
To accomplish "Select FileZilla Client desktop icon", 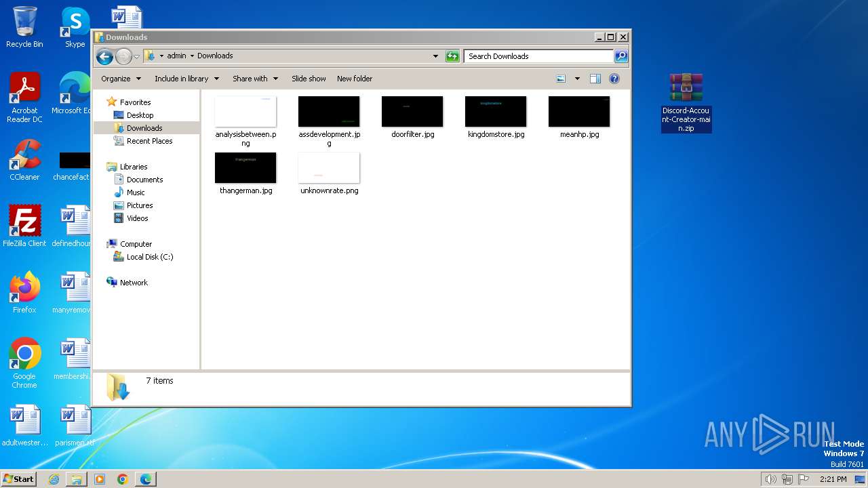I will coord(24,226).
